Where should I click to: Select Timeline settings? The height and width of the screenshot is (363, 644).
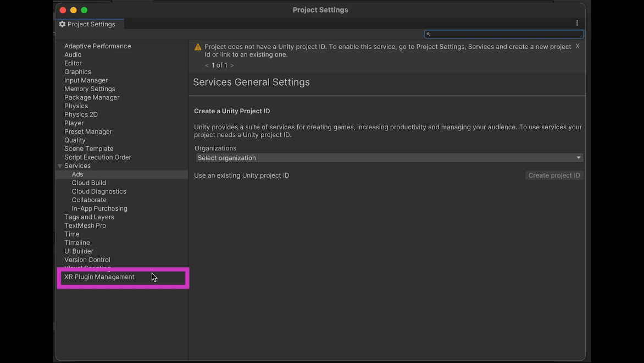pos(77,243)
